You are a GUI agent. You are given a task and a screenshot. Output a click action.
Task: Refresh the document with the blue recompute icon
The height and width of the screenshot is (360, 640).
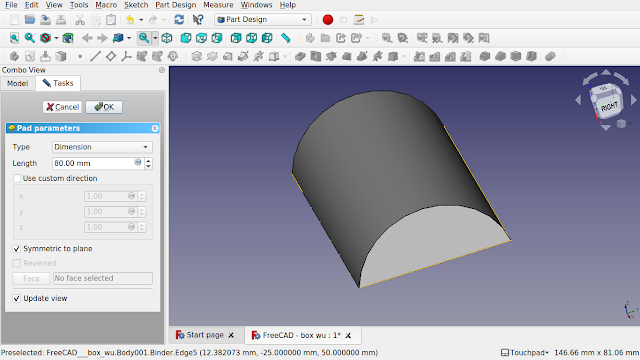pyautogui.click(x=179, y=20)
